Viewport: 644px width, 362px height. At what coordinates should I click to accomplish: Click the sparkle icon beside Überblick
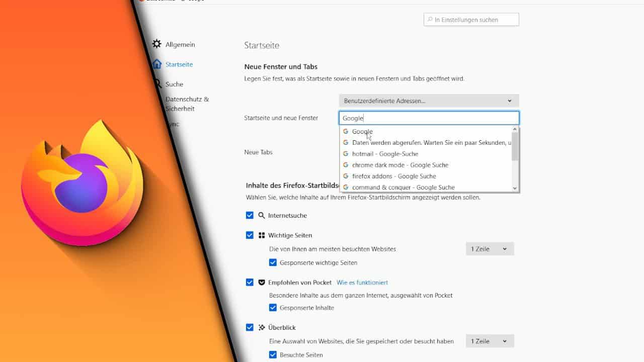point(262,327)
